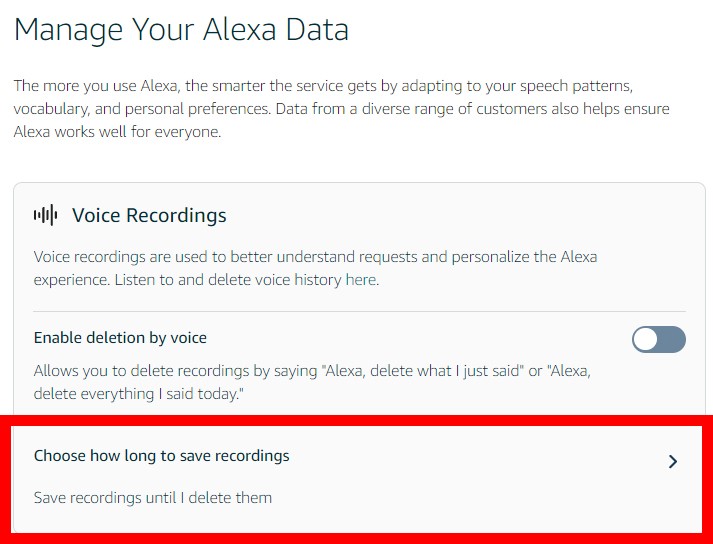
Task: Click the Enable deletion by voice label
Action: point(120,338)
